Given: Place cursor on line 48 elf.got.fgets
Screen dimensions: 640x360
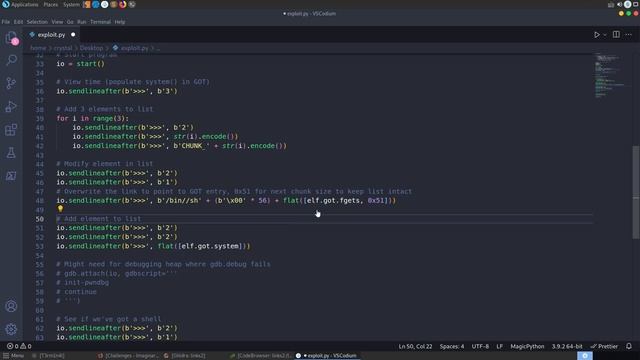Looking at the screenshot, I should 333,200.
